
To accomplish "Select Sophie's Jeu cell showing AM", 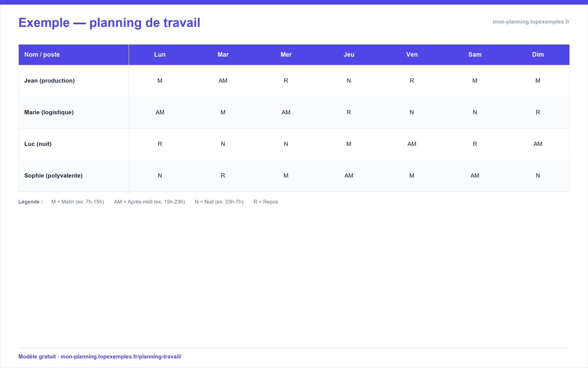I will (x=349, y=176).
